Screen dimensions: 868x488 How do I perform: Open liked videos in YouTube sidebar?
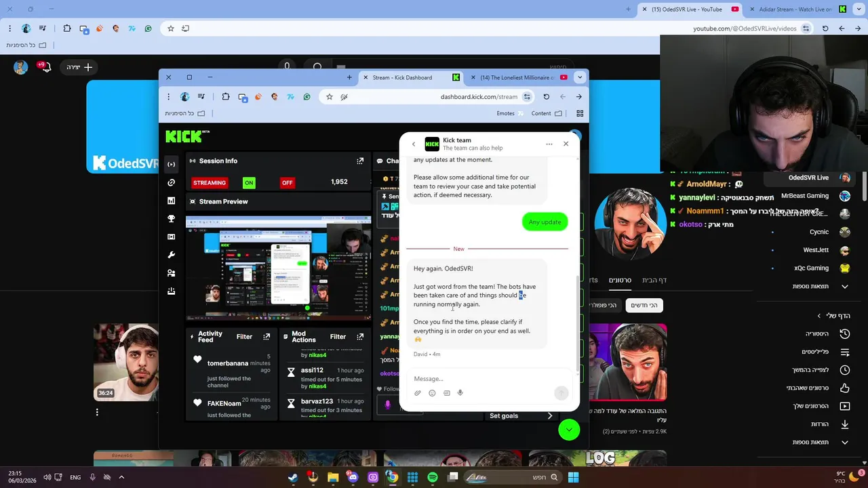coord(818,388)
